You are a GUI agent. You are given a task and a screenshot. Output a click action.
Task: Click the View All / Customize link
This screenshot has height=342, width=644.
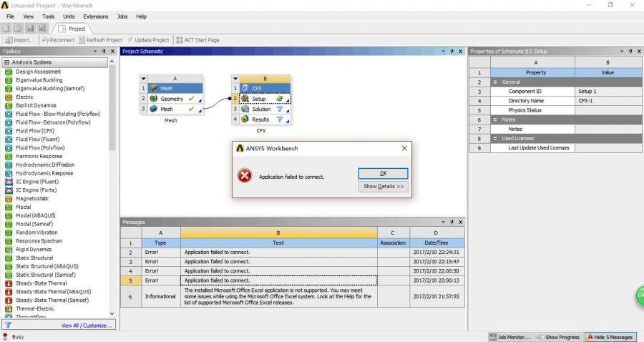(x=87, y=325)
